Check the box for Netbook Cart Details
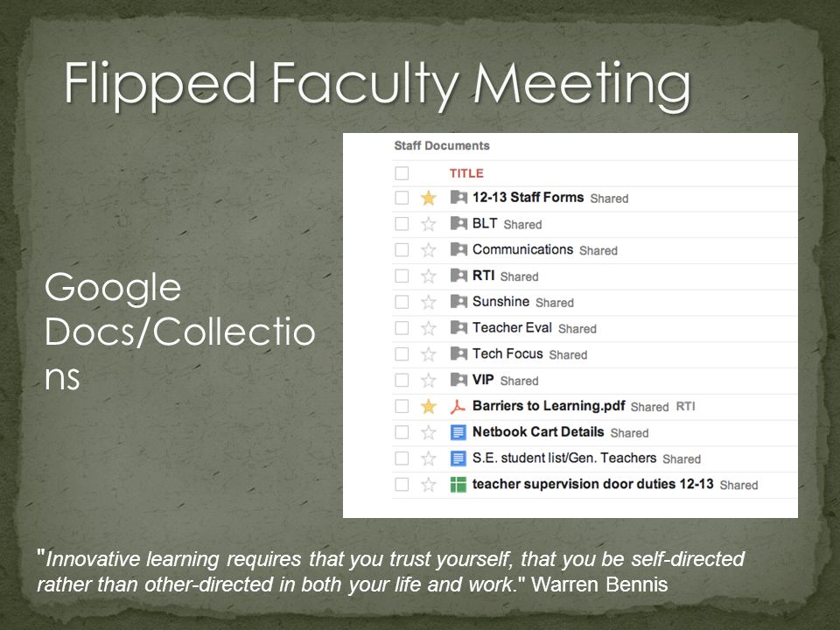Screen dimensions: 840x630 coord(402,432)
